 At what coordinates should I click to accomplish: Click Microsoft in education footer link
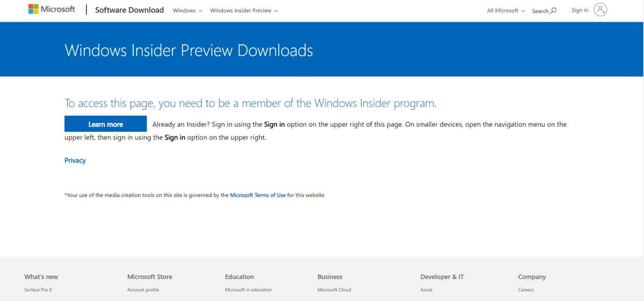pos(248,290)
